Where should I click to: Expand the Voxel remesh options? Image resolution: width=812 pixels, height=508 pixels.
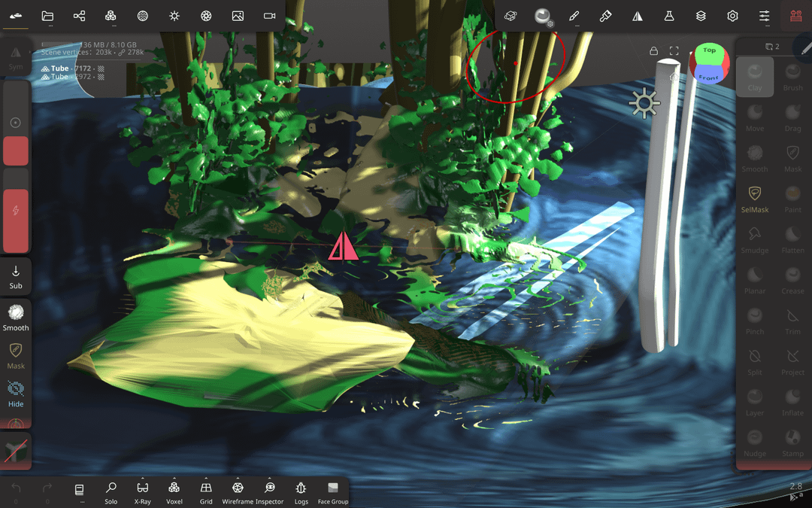174,491
